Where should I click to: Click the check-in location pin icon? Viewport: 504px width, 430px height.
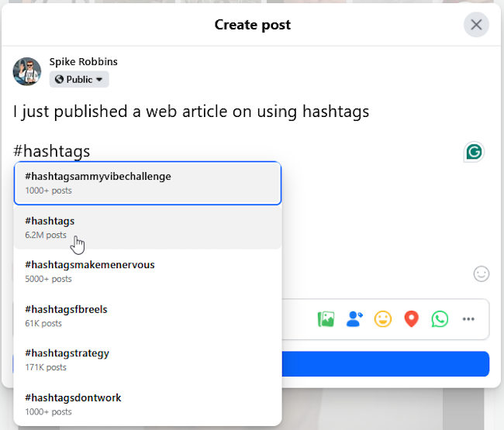412,319
